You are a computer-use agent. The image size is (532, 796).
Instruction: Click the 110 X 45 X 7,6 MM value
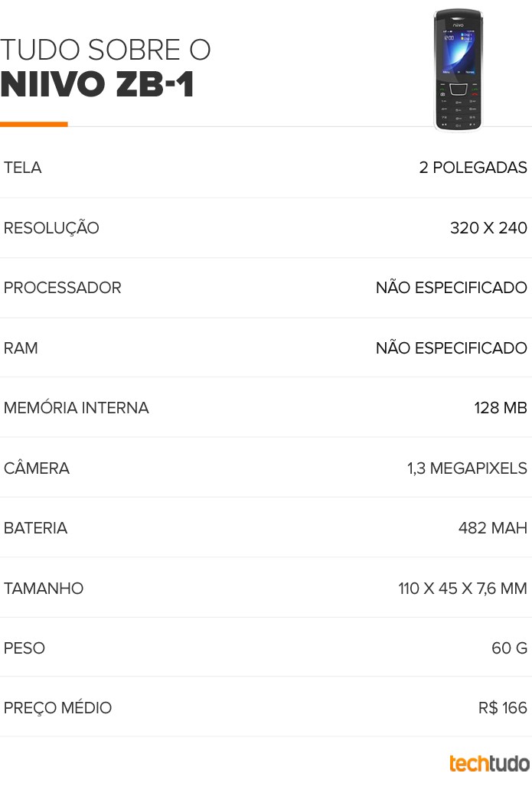[x=462, y=589]
